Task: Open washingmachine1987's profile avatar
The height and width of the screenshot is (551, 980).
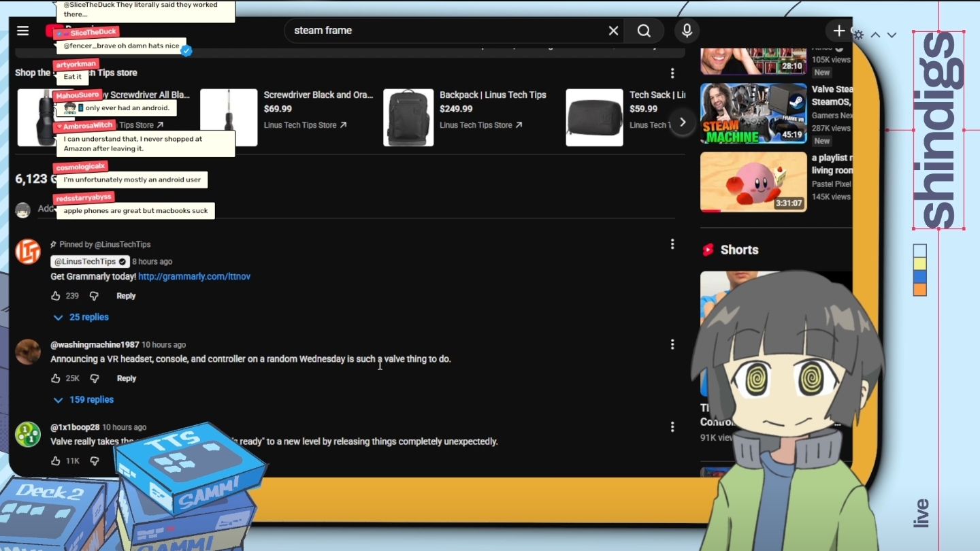Action: pyautogui.click(x=28, y=352)
